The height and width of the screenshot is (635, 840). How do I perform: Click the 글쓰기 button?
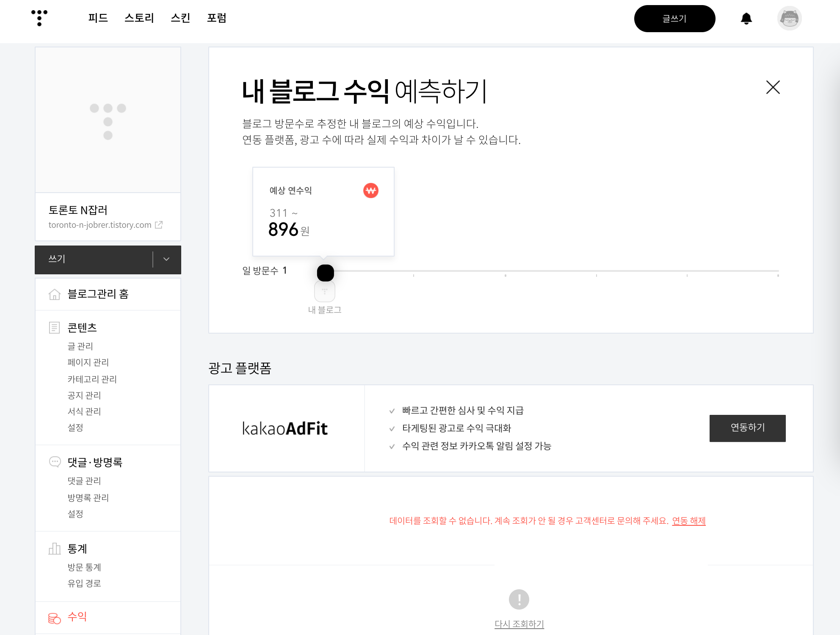[x=674, y=19]
